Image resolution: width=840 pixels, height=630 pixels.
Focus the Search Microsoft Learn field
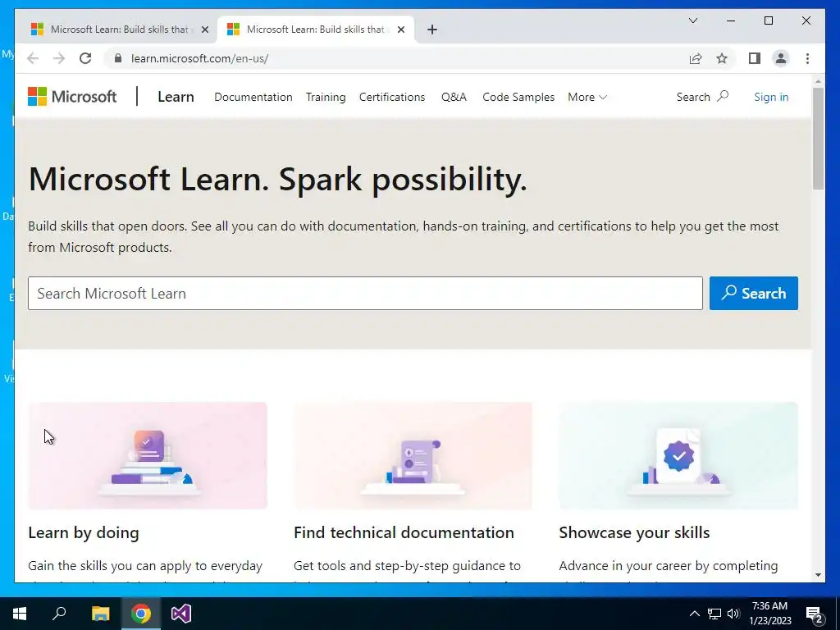click(365, 293)
